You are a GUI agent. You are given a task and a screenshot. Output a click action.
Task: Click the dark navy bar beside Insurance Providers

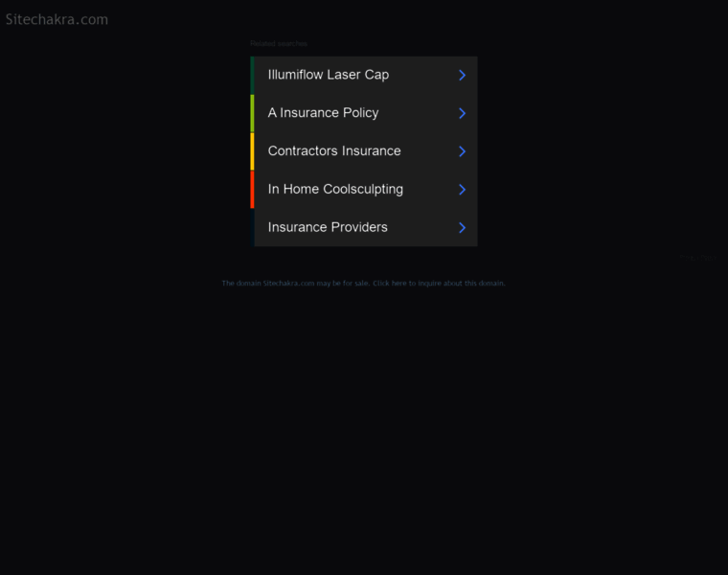(x=252, y=227)
